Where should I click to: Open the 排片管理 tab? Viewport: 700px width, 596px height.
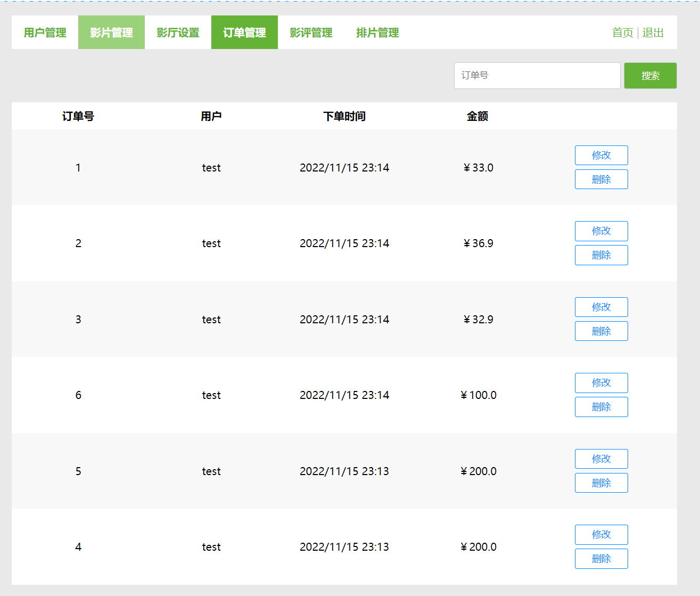[x=377, y=32]
